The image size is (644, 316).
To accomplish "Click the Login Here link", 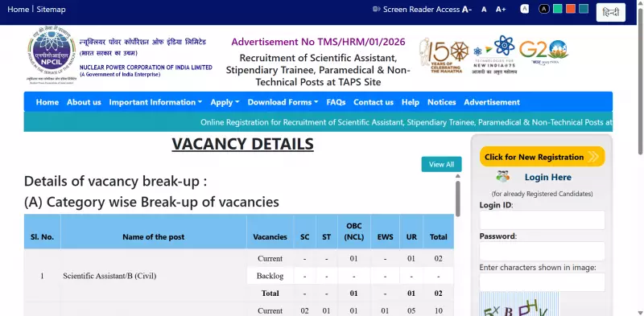I will pos(548,177).
